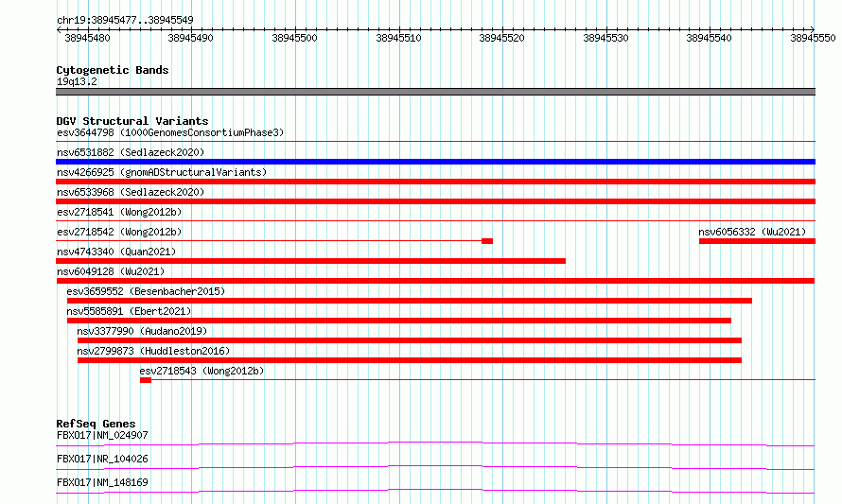Open the DGV Structural Variants track title
Viewport: 842px width, 504px height.
(x=132, y=121)
